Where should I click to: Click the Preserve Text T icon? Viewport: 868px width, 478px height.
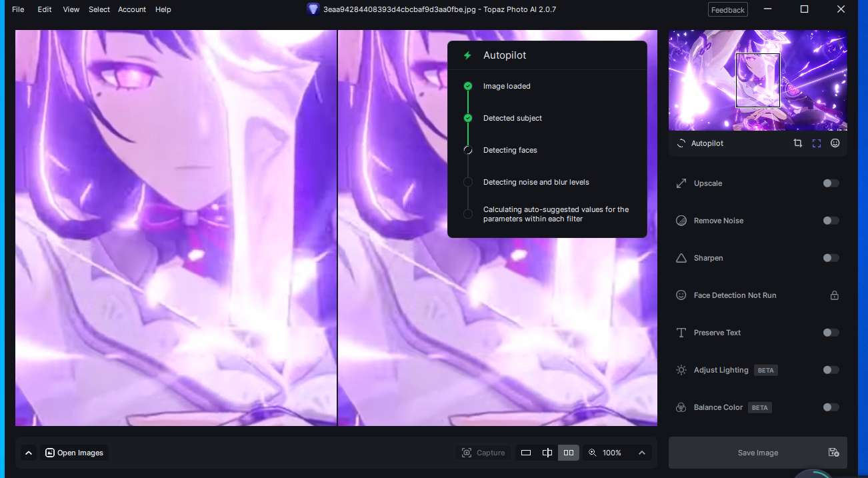681,333
